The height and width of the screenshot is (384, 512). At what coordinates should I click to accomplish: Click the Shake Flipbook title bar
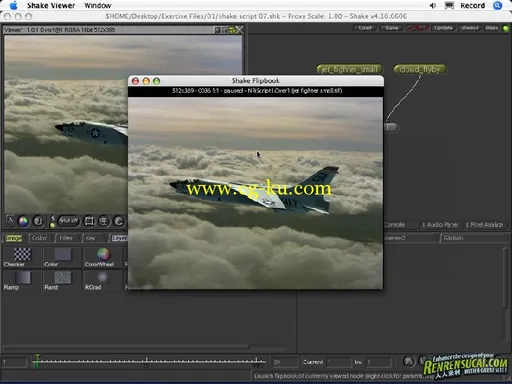click(256, 81)
